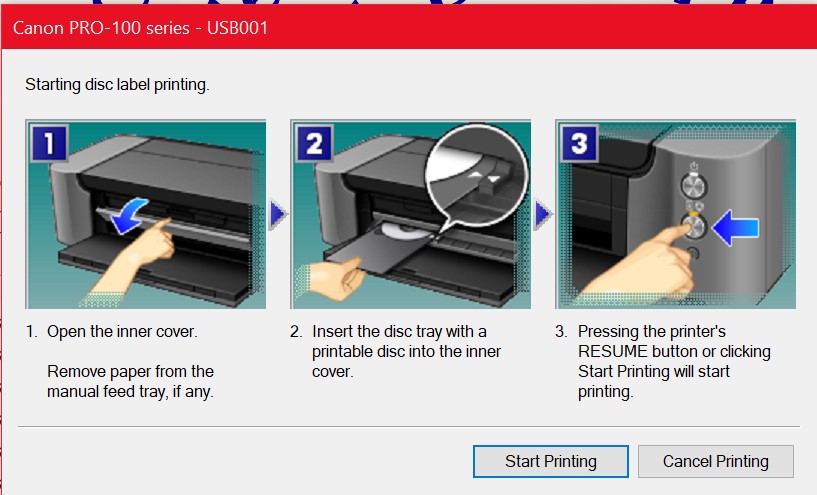Click the Start Printing button

tap(551, 461)
